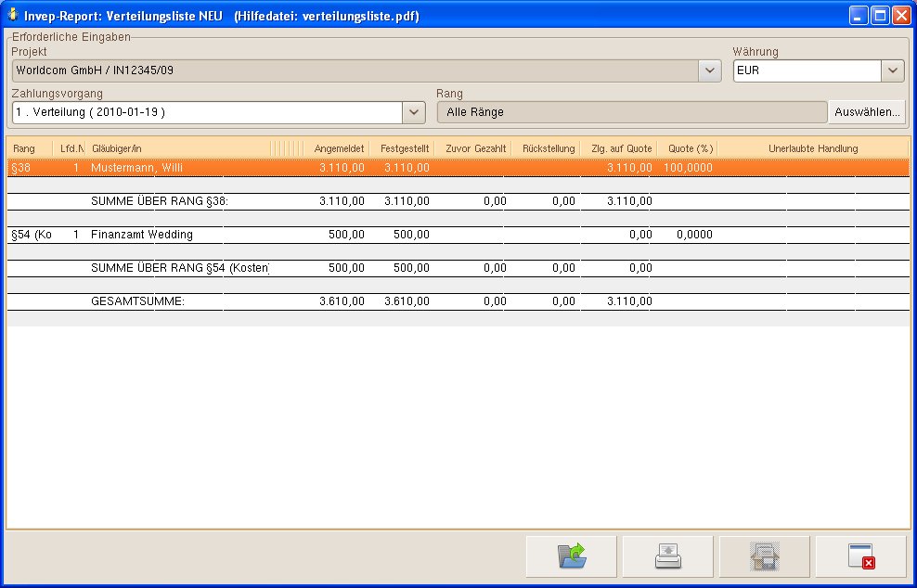Click the Quote (%) column header
This screenshot has height=588, width=917.
[688, 148]
